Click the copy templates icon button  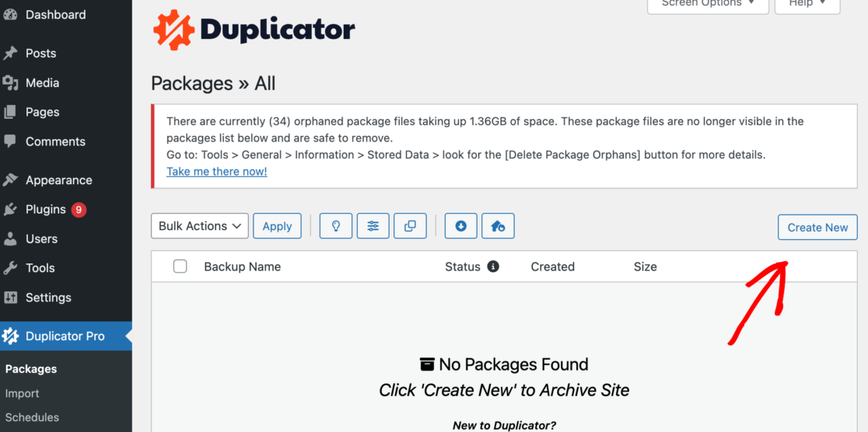[x=410, y=226]
